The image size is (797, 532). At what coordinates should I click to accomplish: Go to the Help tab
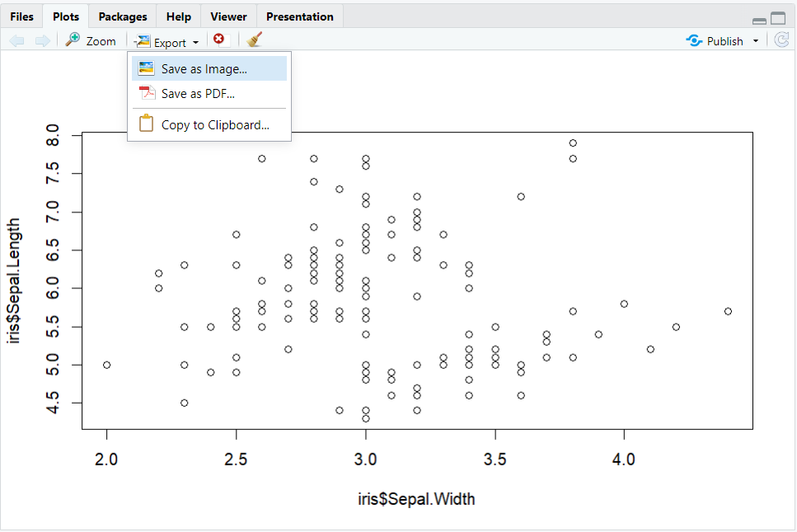(178, 16)
